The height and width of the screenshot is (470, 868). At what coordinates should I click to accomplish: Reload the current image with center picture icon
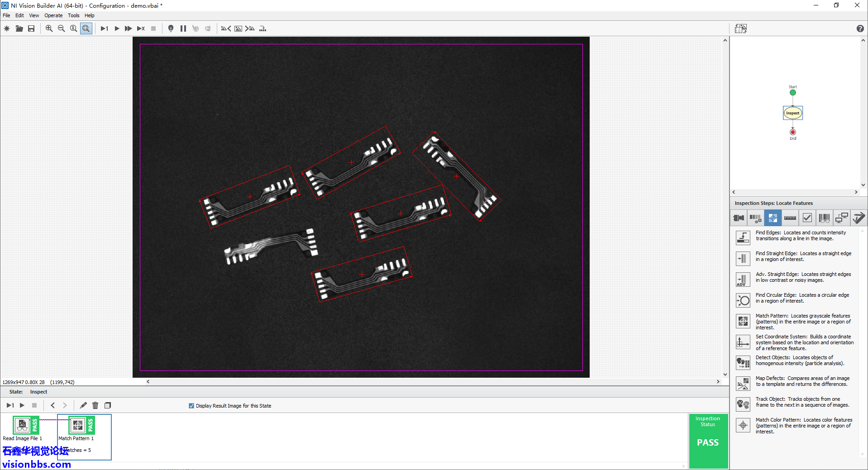pos(238,28)
